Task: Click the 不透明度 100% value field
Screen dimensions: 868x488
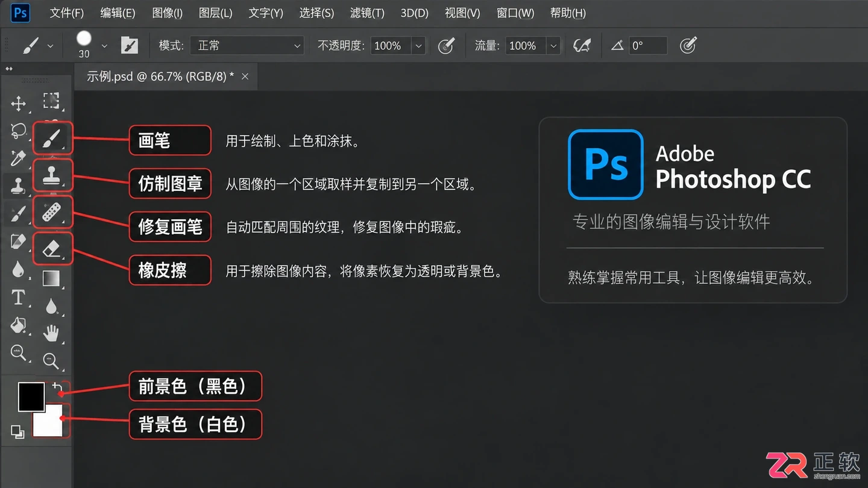Action: pos(391,46)
